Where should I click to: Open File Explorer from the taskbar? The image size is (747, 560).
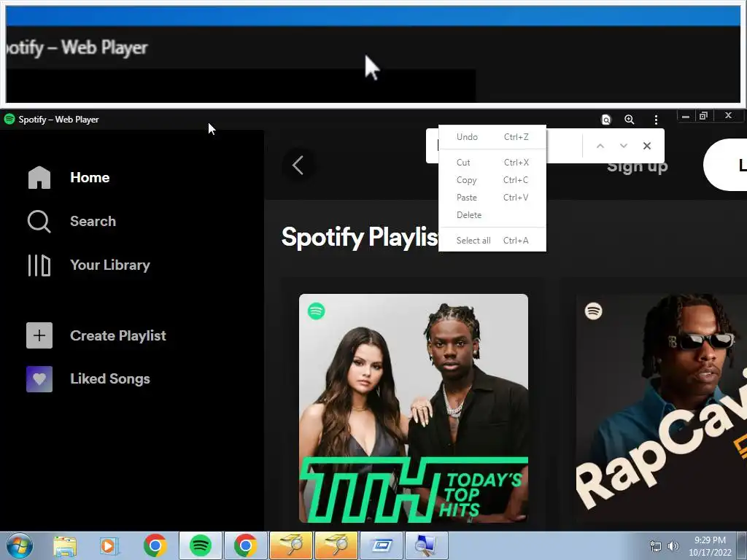pyautogui.click(x=65, y=546)
